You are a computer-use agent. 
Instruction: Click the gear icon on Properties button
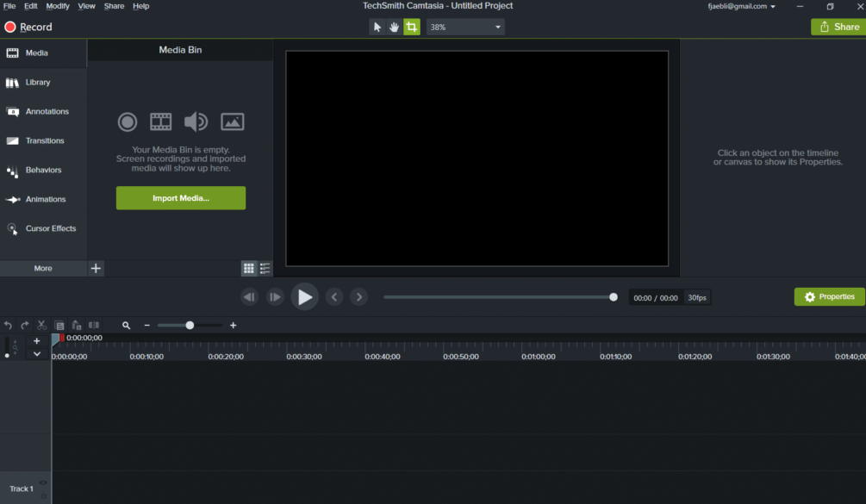(x=810, y=297)
